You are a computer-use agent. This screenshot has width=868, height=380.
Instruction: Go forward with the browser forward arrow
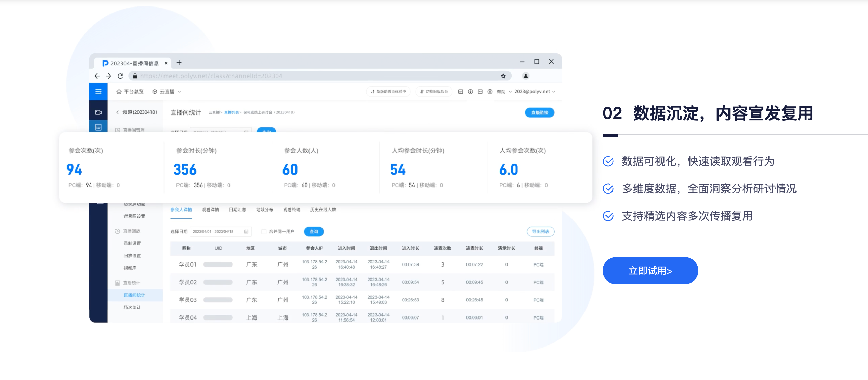[108, 76]
